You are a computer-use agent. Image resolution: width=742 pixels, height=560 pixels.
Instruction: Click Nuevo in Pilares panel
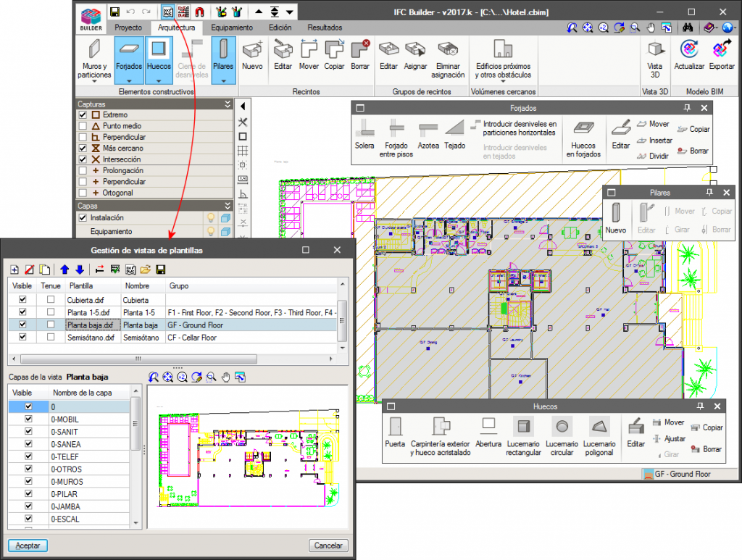616,219
